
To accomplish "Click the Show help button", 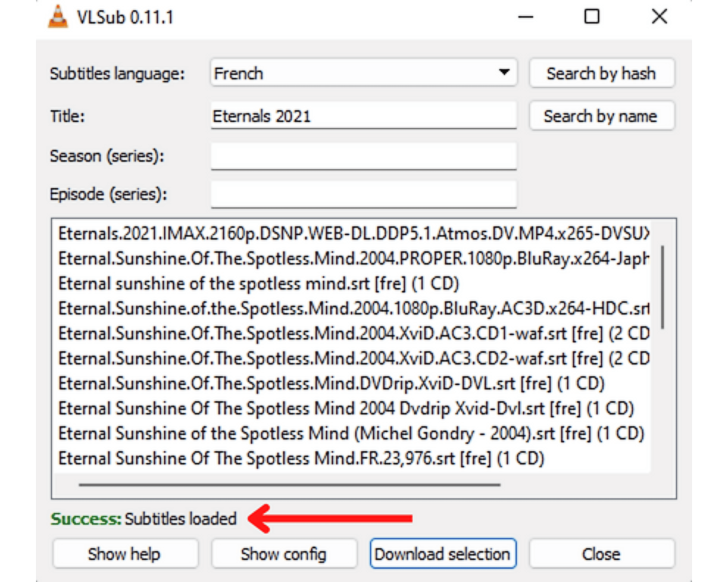I will tap(126, 554).
